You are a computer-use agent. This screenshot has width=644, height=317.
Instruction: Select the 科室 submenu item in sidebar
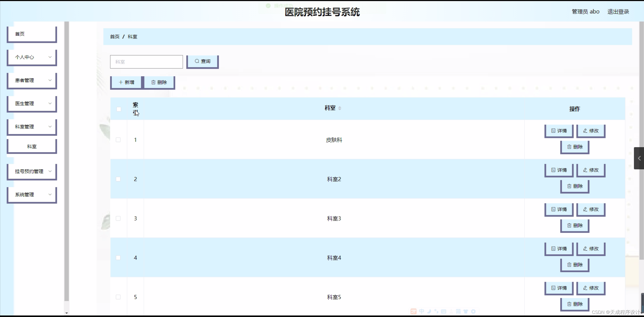click(x=32, y=146)
